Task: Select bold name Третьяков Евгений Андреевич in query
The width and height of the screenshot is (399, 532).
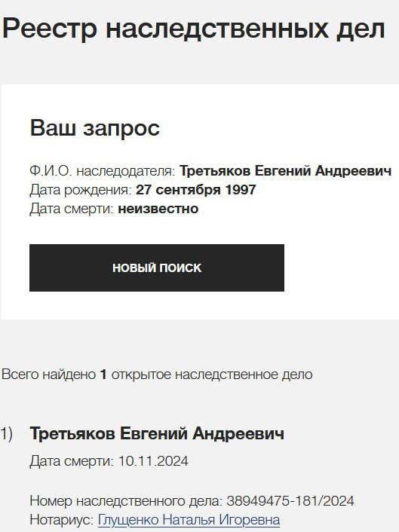Action: coord(285,170)
